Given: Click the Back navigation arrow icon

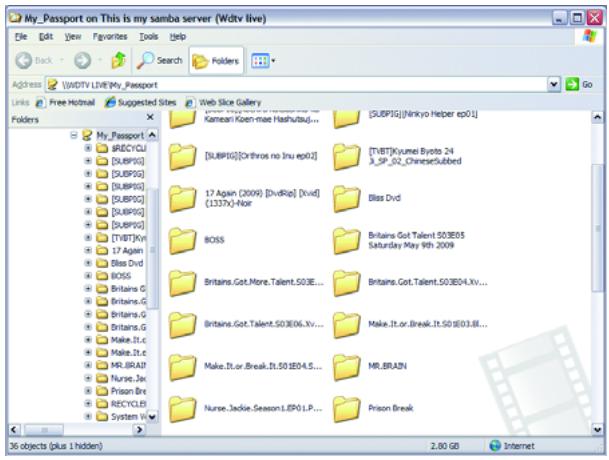Looking at the screenshot, I should point(24,61).
